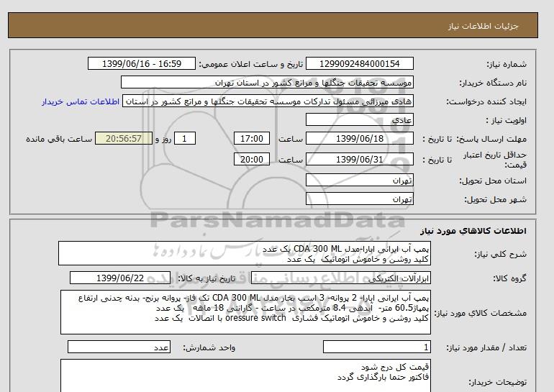
Task: Click the section title 'اطلاعات کالاهای مورد نیاز'
Action: (x=473, y=231)
